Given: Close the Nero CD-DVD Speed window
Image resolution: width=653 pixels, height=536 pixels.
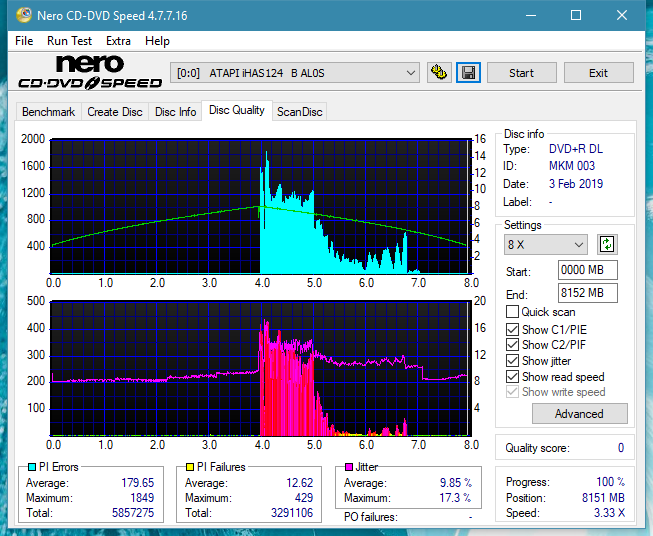Looking at the screenshot, I should point(622,15).
